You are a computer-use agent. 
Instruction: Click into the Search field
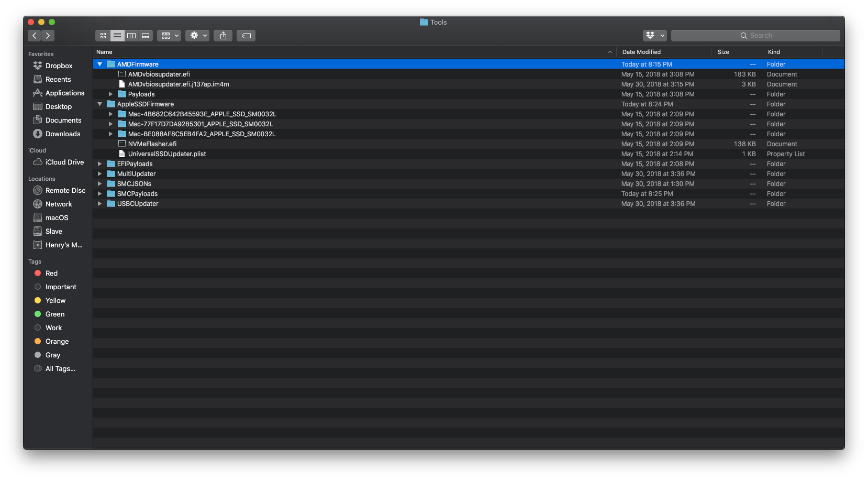755,36
